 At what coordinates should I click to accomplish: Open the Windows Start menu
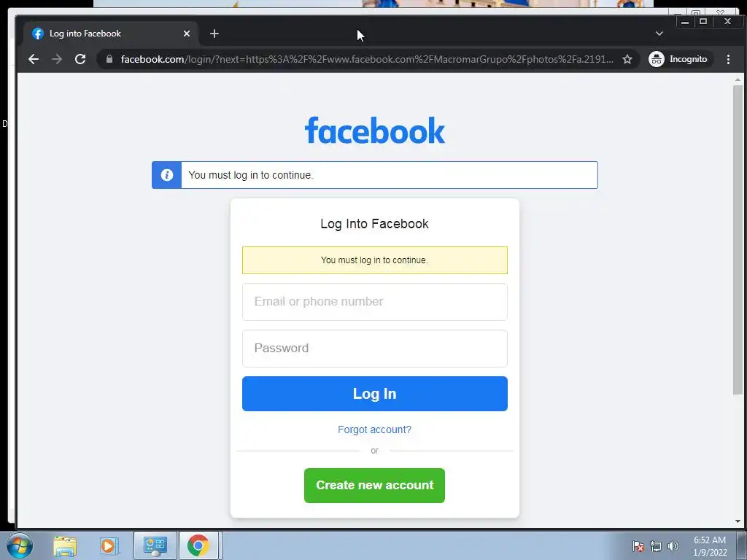pos(20,545)
